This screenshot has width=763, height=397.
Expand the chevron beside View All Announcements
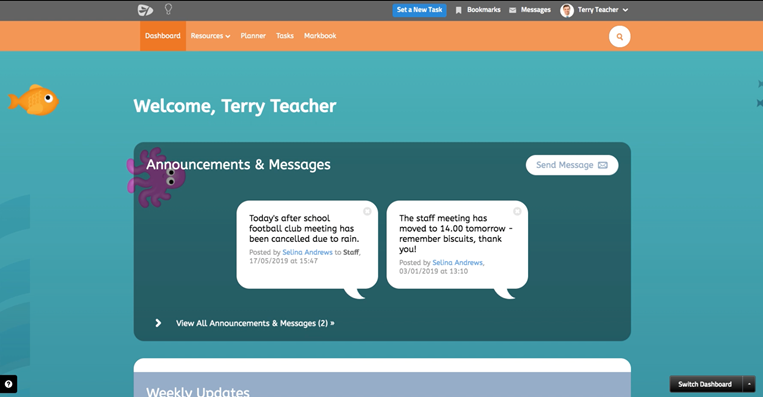pyautogui.click(x=158, y=323)
